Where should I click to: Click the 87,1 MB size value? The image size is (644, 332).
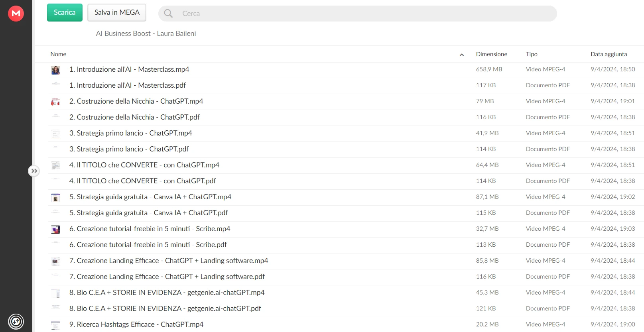(x=487, y=197)
